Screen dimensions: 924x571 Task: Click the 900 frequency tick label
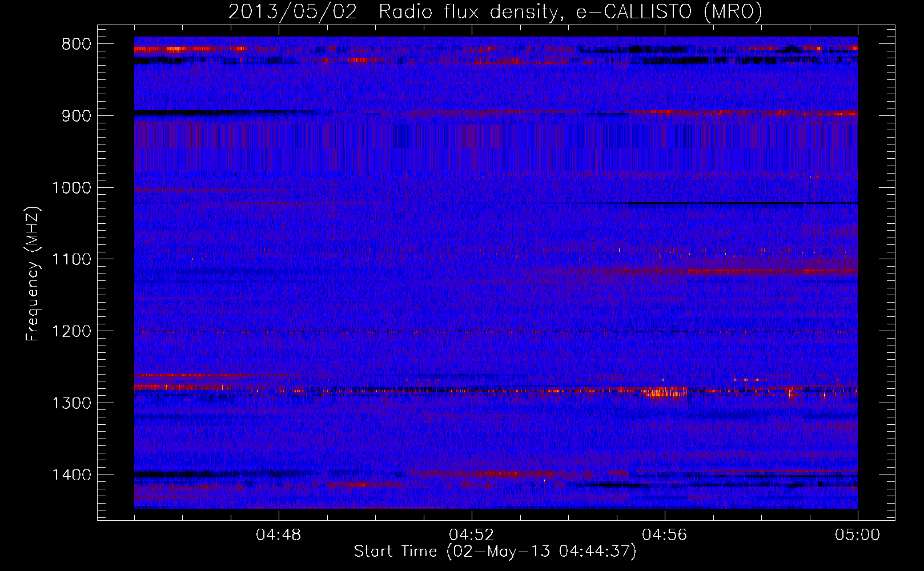76,116
